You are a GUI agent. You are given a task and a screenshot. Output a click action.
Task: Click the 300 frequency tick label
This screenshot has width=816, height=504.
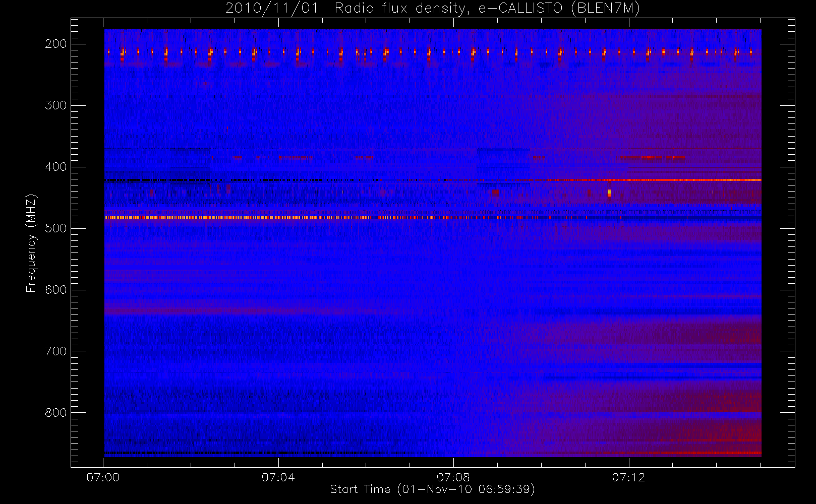(56, 105)
